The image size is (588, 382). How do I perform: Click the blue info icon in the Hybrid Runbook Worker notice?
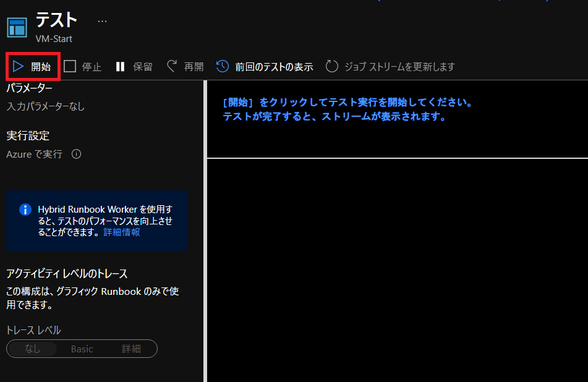coord(25,210)
